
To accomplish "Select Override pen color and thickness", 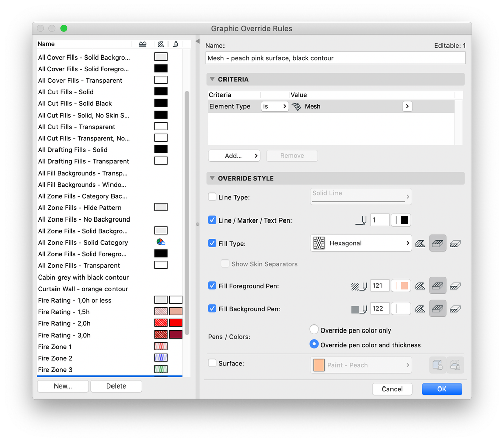I will pos(314,344).
